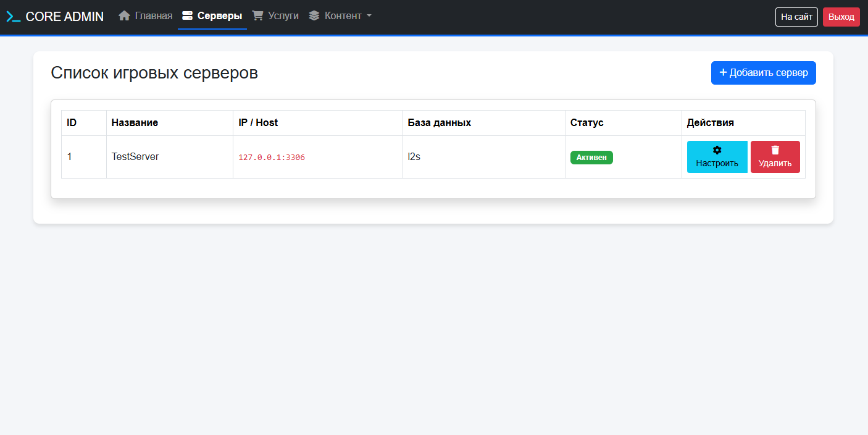Image resolution: width=868 pixels, height=435 pixels.
Task: Select the 127.0.0.1:3306 host address
Action: click(272, 158)
